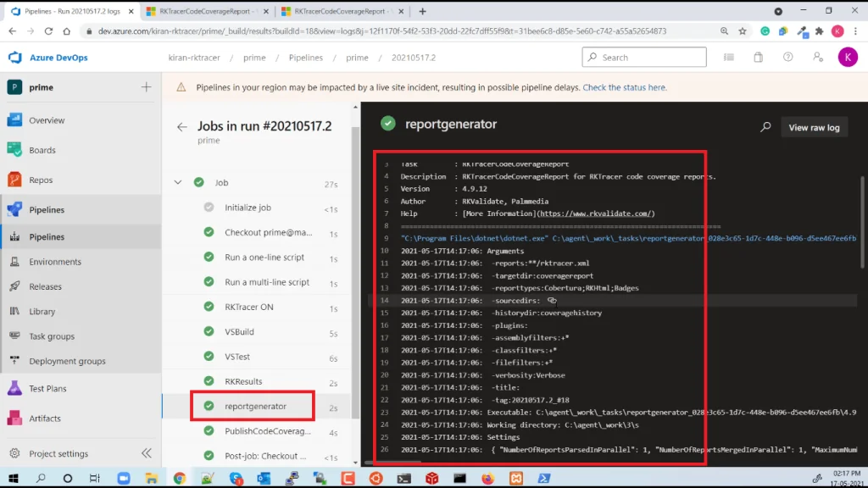Select the VSBuild step
Screen dimensions: 868x488
[258, 332]
